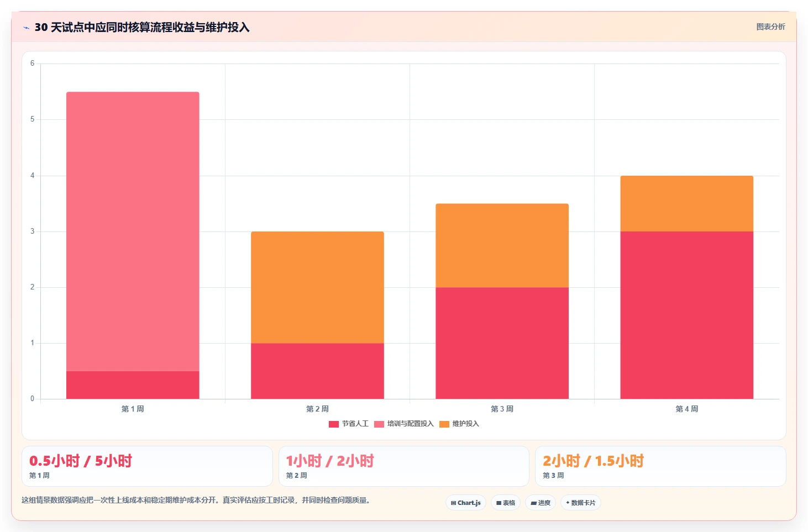
Task: Click the 进度 tag chip
Action: 541,503
